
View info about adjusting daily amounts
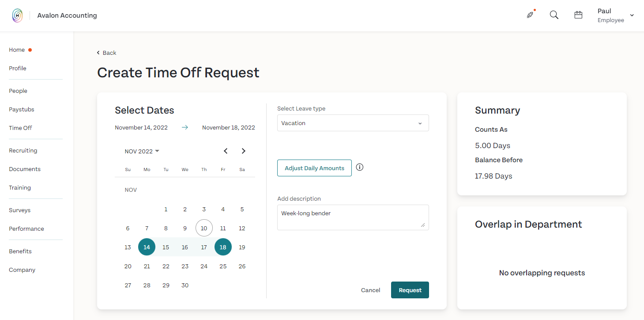pyautogui.click(x=359, y=167)
